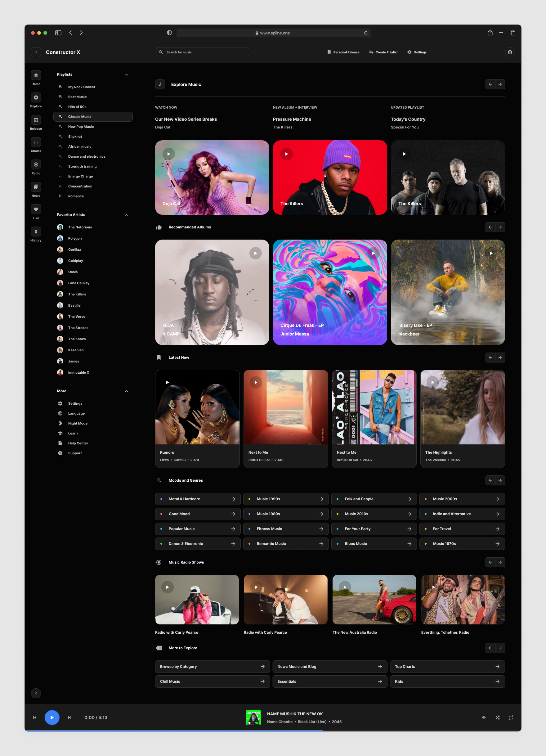Open the now-playing album cover thumbnail
This screenshot has height=756, width=546.
pos(253,717)
